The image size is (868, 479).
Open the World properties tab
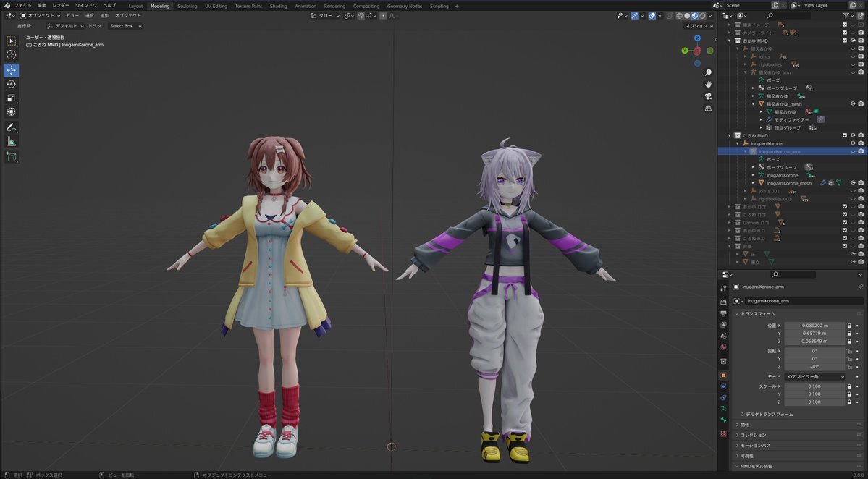(723, 347)
